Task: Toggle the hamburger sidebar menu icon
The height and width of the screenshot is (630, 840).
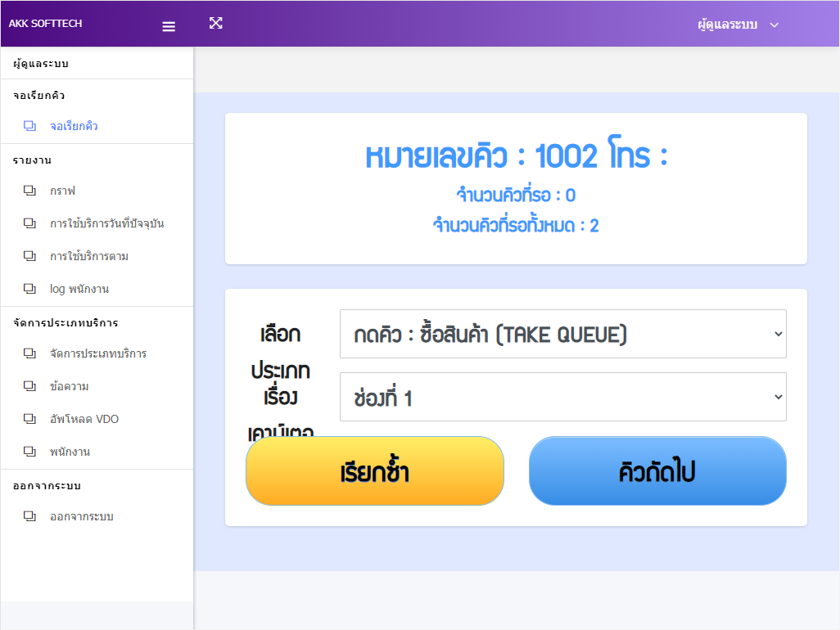Action: (x=169, y=26)
